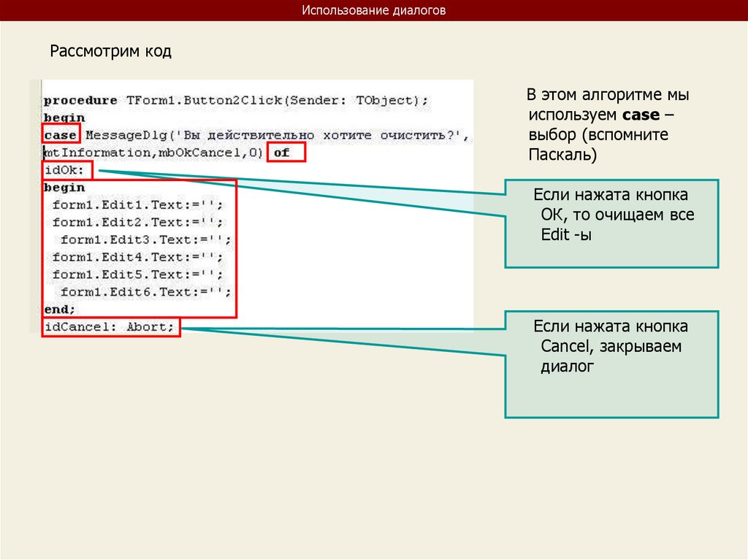Click the 'form1.Edit1.Text:=''' line

click(x=137, y=205)
